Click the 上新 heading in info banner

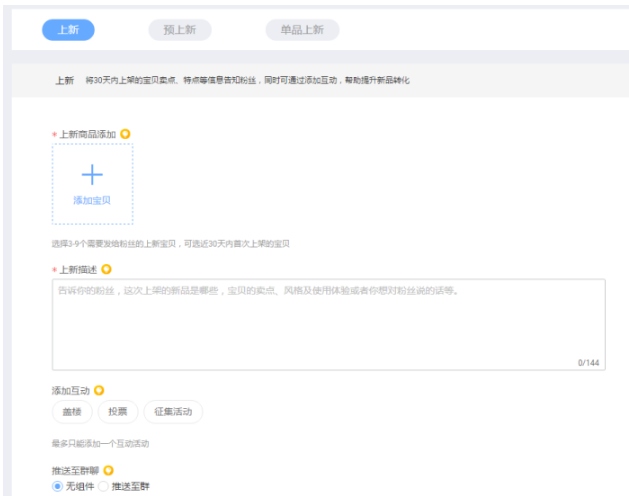click(x=64, y=80)
